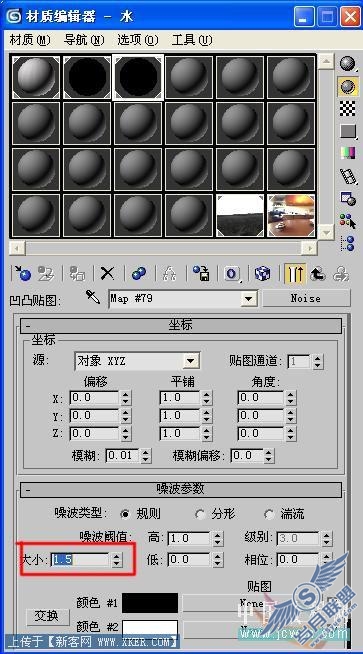Open the 材质(M) menu

[29, 40]
